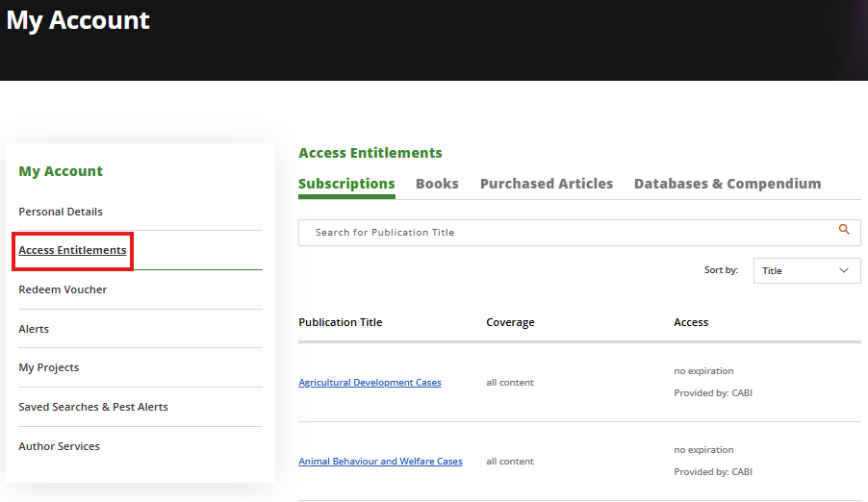Click the Coverage column header
868x502 pixels.
(x=510, y=322)
